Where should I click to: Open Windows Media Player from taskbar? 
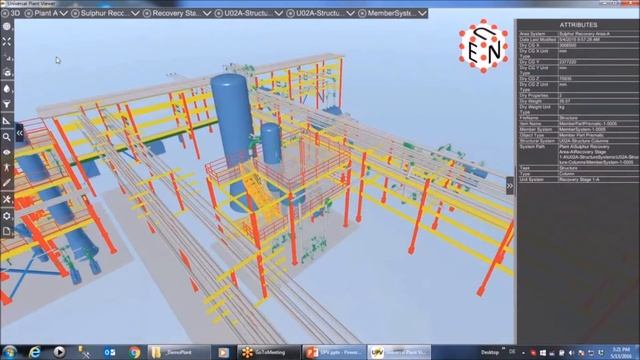point(59,352)
